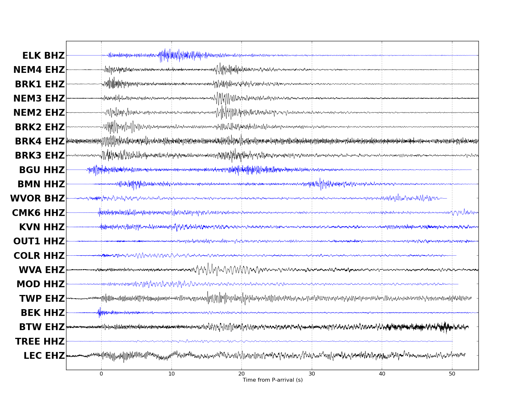
Task: Click the TWP EHZ station label
Action: [x=42, y=299]
